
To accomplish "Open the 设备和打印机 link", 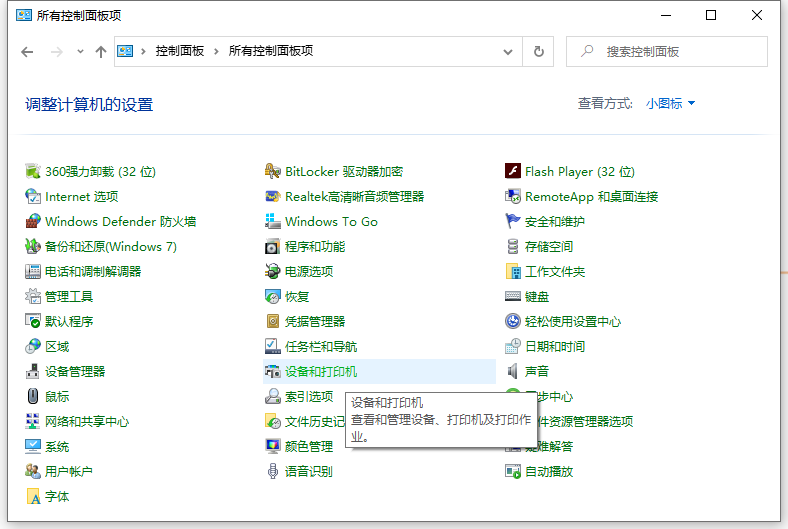I will tap(320, 372).
